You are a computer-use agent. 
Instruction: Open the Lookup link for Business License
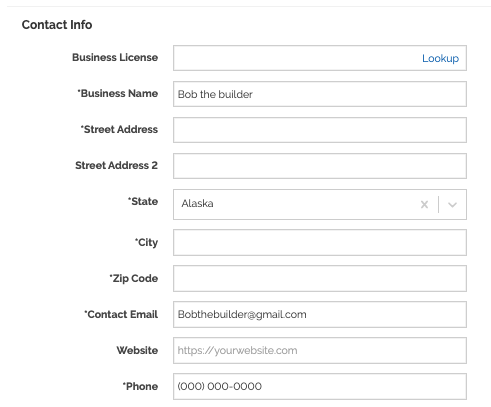pos(440,58)
